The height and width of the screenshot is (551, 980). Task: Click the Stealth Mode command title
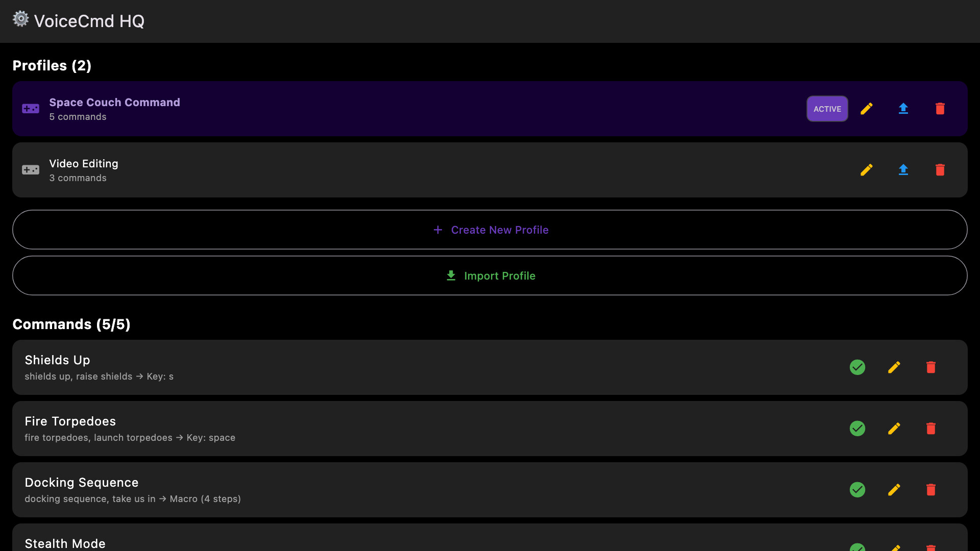point(65,544)
